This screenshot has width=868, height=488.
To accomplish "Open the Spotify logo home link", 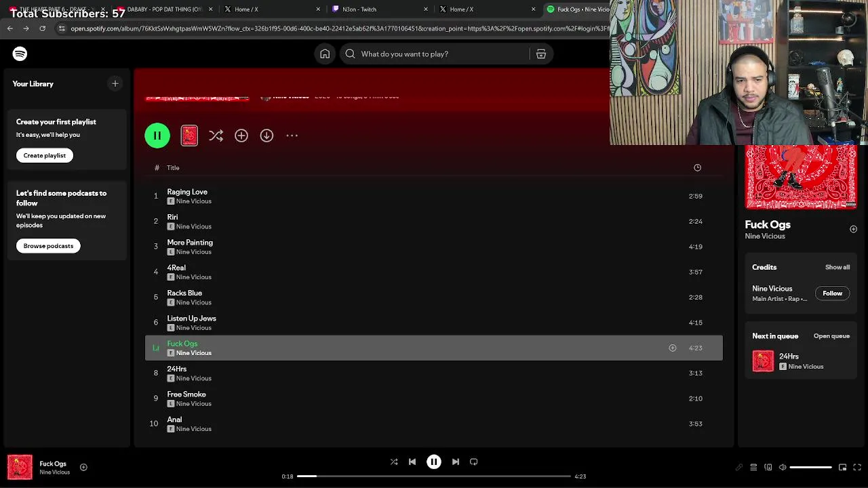I will pyautogui.click(x=20, y=54).
